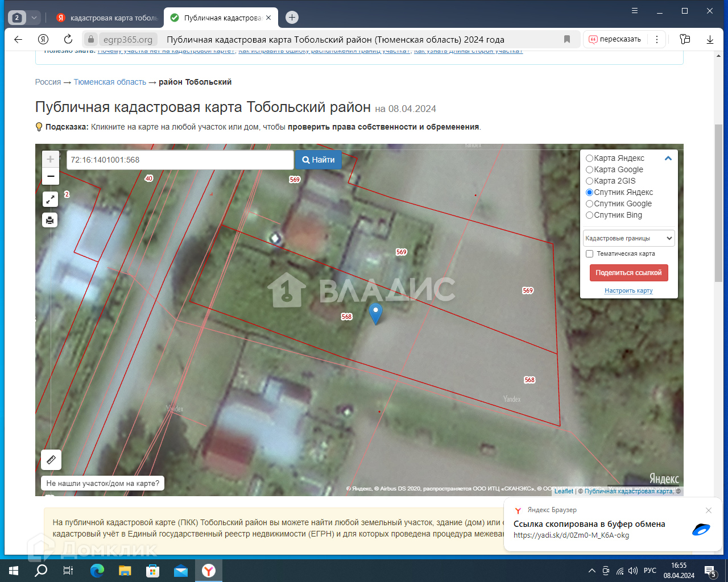
Task: Open the browser side panel icon
Action: pos(685,39)
